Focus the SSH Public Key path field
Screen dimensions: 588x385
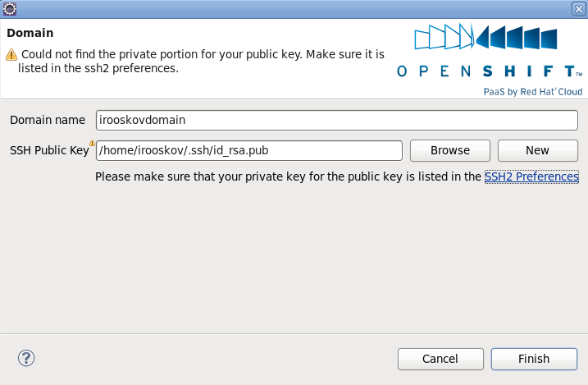tap(249, 150)
